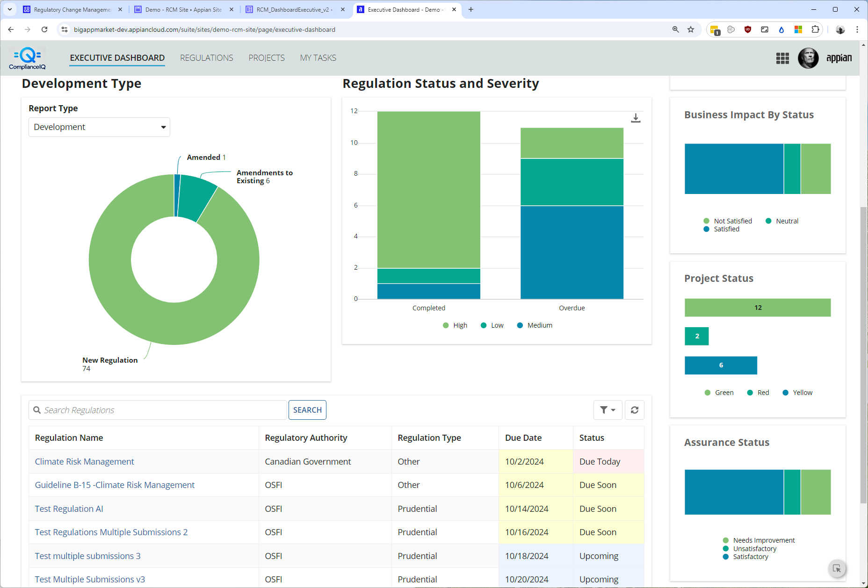Toggle the Medium series legend item
The height and width of the screenshot is (588, 868).
pos(535,325)
